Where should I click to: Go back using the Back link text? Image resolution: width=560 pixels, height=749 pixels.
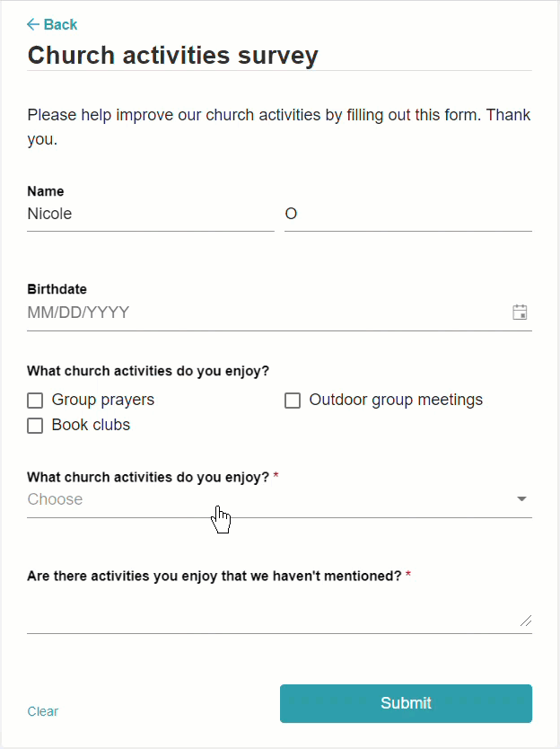[x=60, y=24]
